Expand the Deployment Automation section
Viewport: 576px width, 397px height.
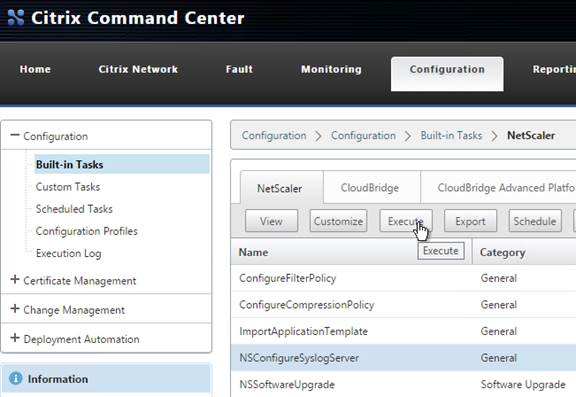coord(15,338)
